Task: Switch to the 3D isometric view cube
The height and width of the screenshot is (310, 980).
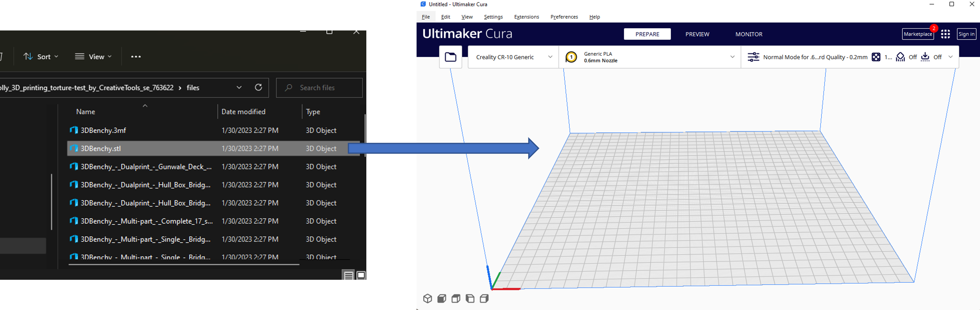Action: tap(428, 298)
